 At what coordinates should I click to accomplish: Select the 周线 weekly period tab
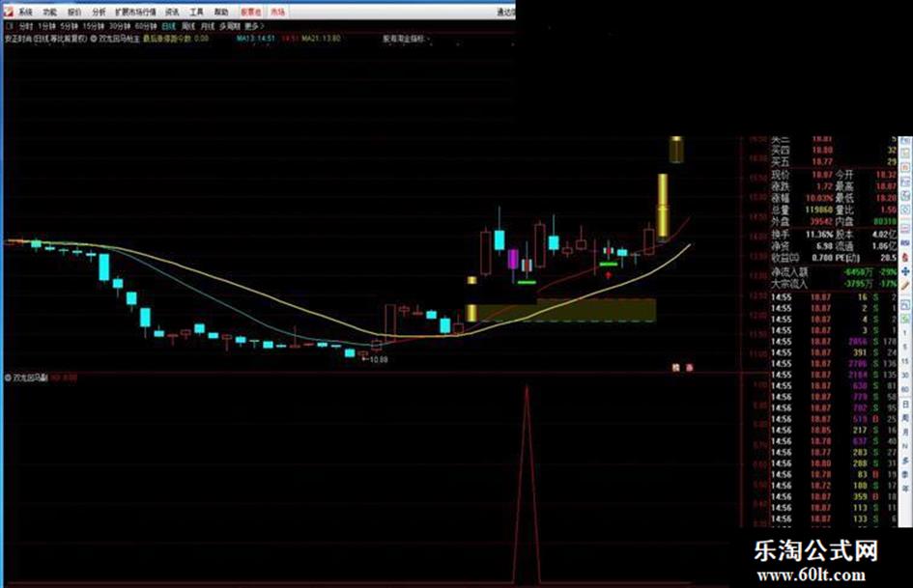click(x=188, y=26)
